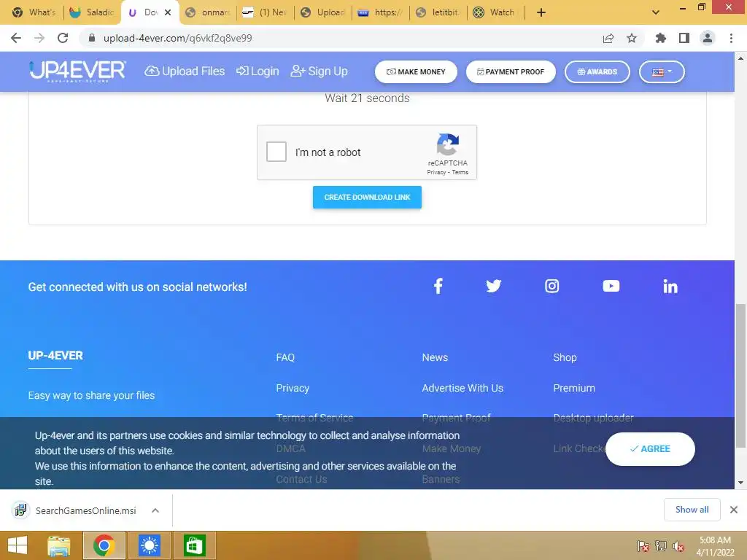Open the Chrome profile icon

click(x=708, y=38)
